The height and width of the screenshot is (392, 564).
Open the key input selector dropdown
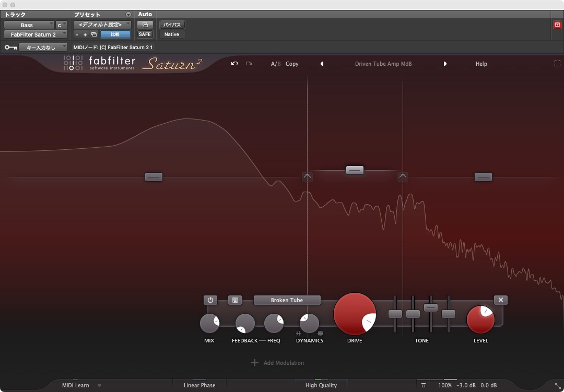coord(43,47)
